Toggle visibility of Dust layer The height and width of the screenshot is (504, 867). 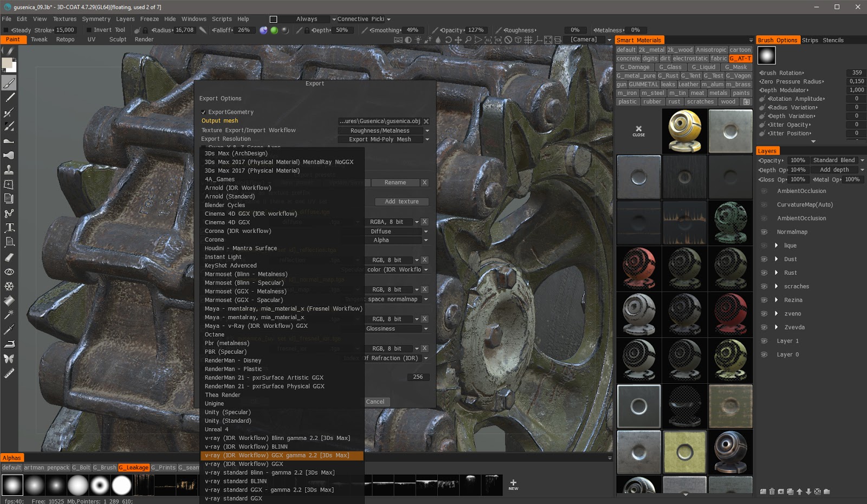[764, 259]
